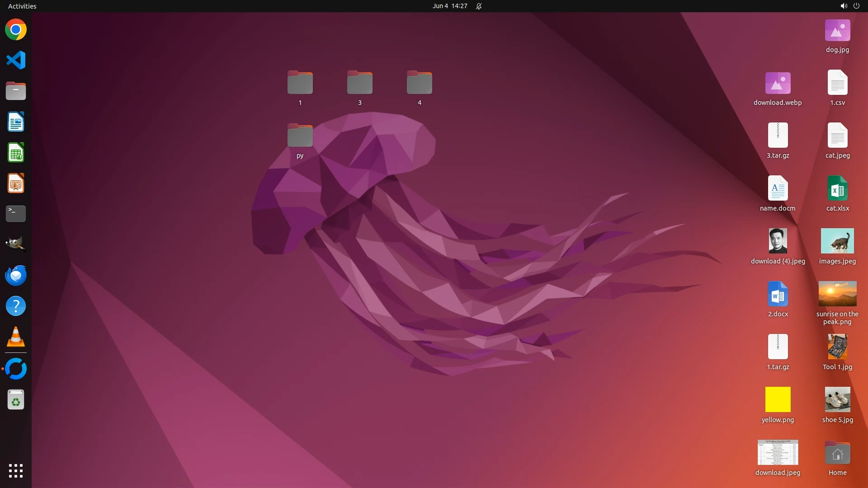Launch GIMP image editor from dock
The height and width of the screenshot is (488, 868).
[16, 244]
